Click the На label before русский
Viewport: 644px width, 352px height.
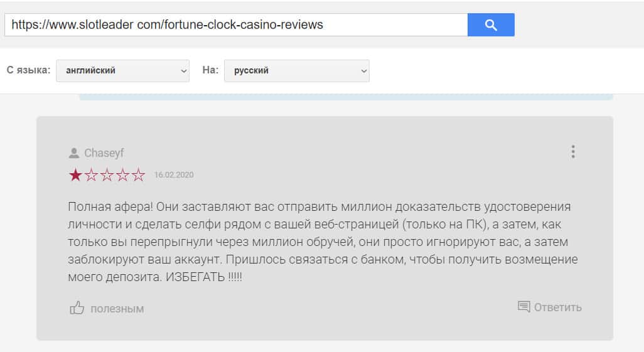pyautogui.click(x=210, y=70)
